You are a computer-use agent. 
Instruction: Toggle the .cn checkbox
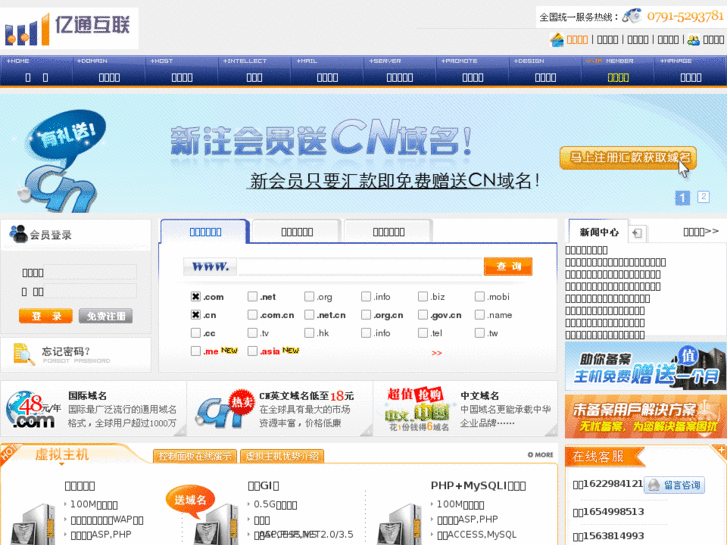(x=196, y=314)
